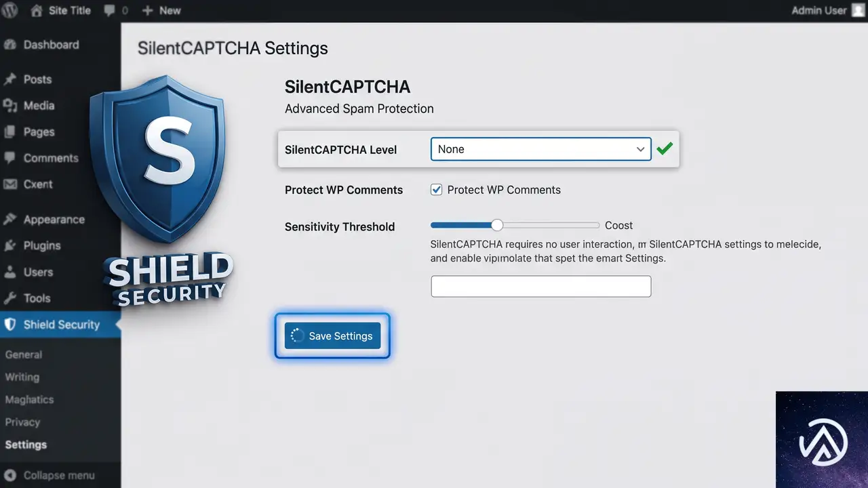Click the Shield Security shield menu icon
The image size is (868, 488).
pos(10,325)
